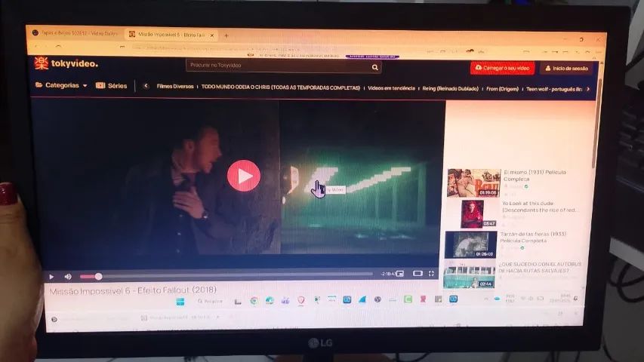
Task: Click the video progress slider handle
Action: 99,277
